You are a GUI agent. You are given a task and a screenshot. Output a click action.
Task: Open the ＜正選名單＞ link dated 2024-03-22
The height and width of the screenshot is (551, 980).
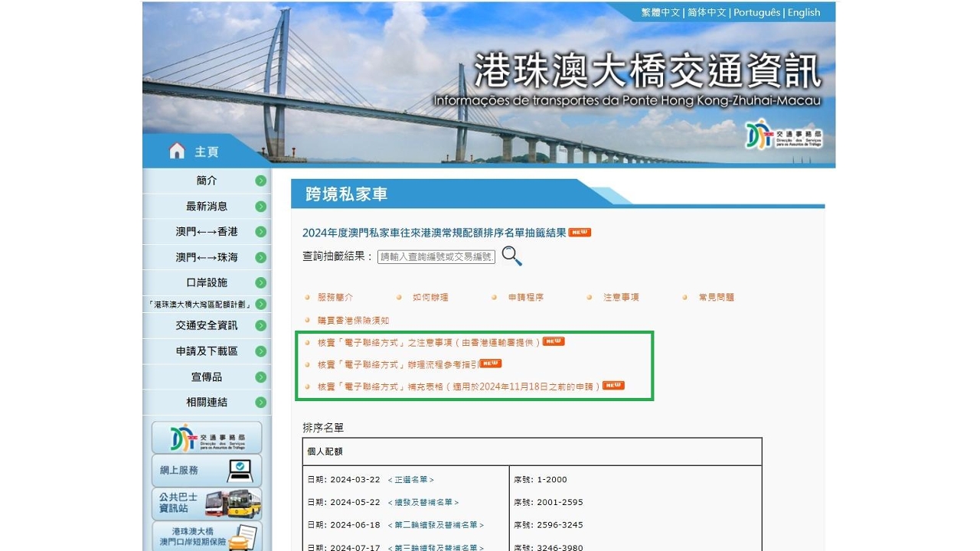pyautogui.click(x=410, y=480)
